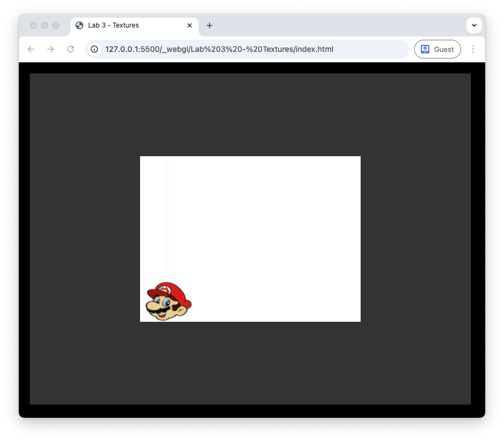View site information icon in address bar

pos(94,49)
